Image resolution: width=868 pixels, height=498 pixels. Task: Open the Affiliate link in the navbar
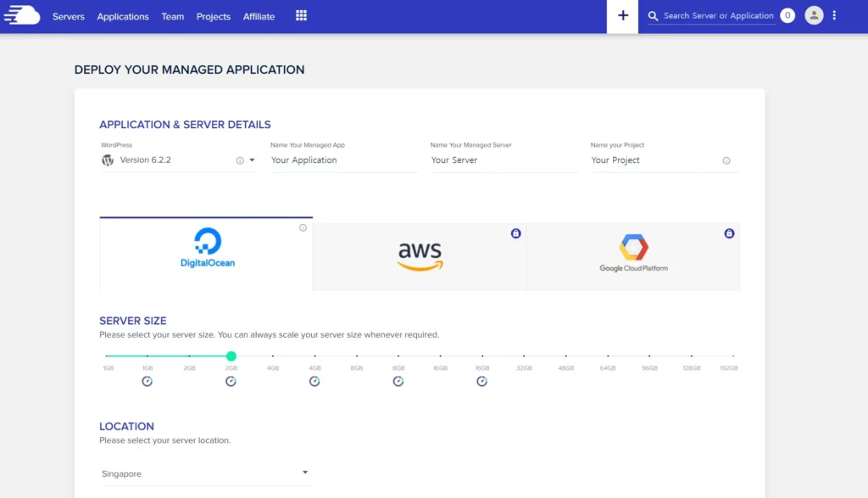tap(259, 17)
